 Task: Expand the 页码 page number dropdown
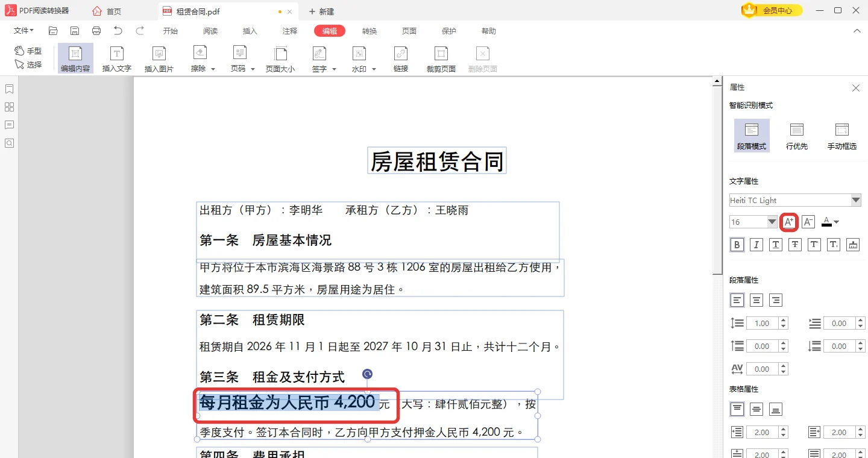pyautogui.click(x=253, y=69)
